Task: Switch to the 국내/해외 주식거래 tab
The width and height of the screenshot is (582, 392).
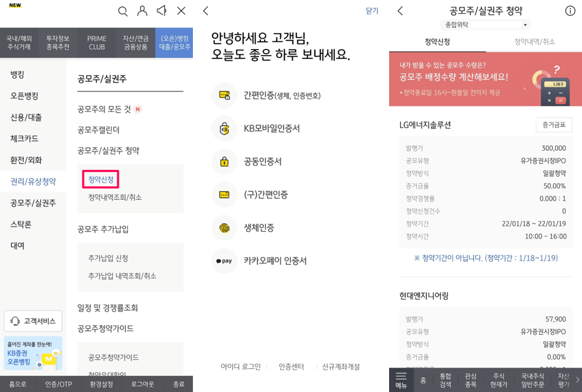Action: point(19,42)
